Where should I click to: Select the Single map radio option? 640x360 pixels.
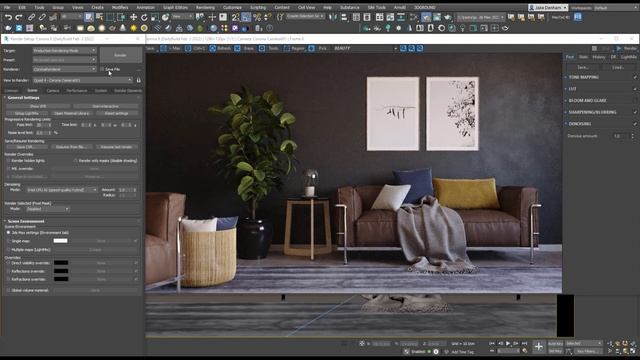8,241
